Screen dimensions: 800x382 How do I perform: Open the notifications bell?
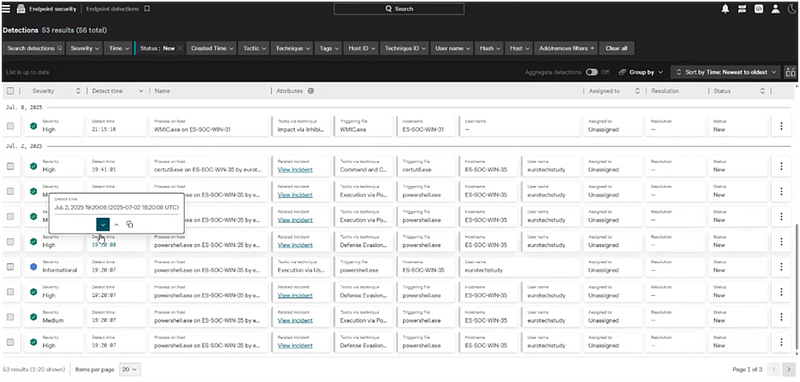click(725, 9)
